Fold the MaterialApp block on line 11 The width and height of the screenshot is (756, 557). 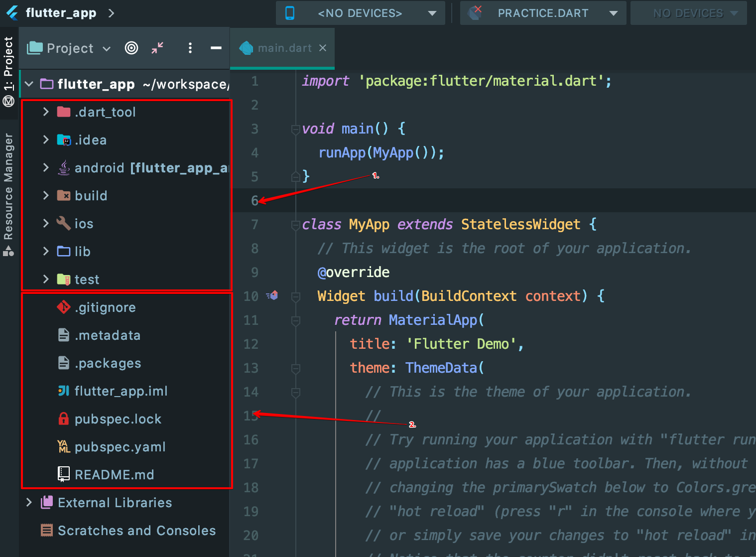[x=295, y=320]
